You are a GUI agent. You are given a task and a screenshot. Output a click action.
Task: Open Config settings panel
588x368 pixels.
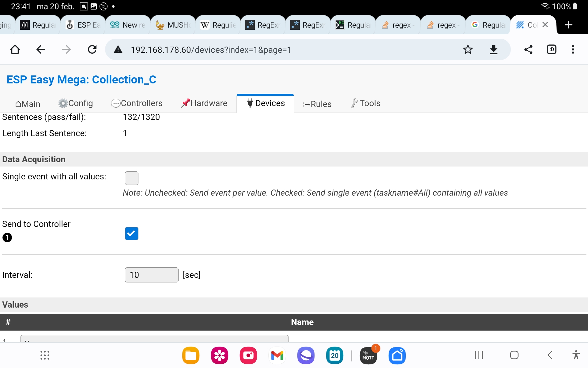click(75, 103)
